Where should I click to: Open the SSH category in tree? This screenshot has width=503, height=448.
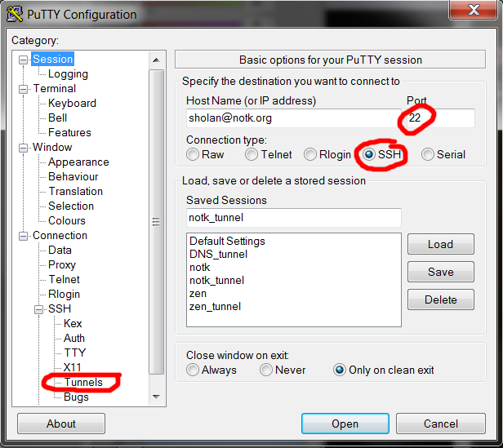coord(60,308)
